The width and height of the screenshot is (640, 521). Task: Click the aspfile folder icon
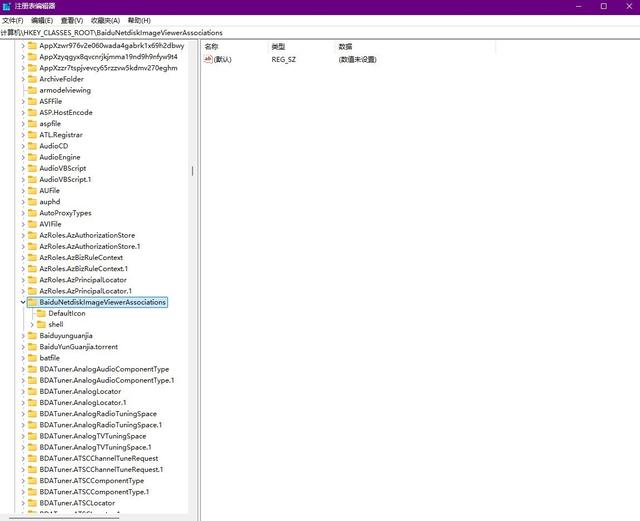pos(32,124)
